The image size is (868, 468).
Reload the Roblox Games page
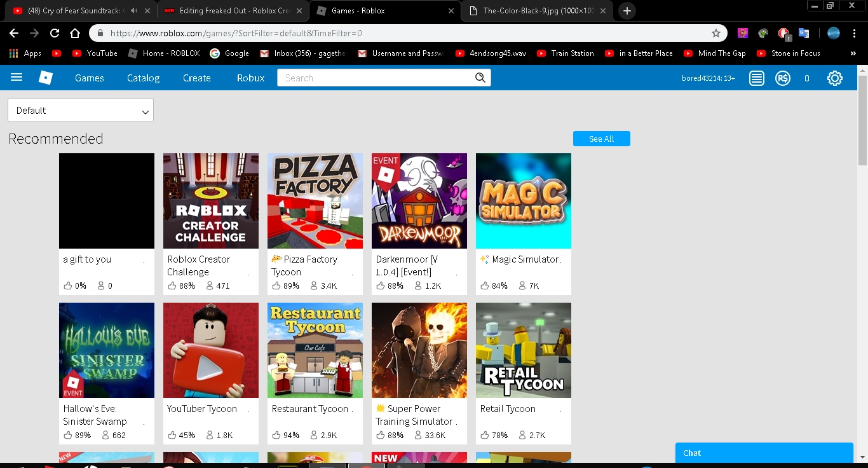click(55, 33)
